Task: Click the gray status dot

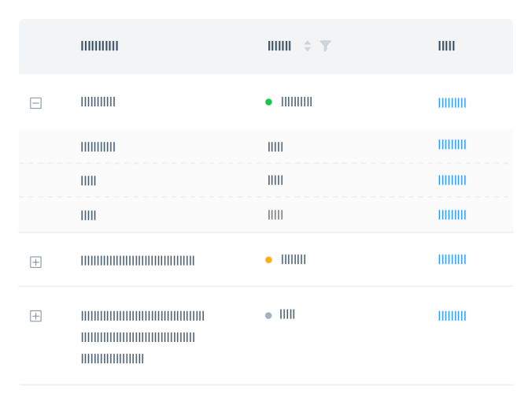Action: [x=268, y=315]
